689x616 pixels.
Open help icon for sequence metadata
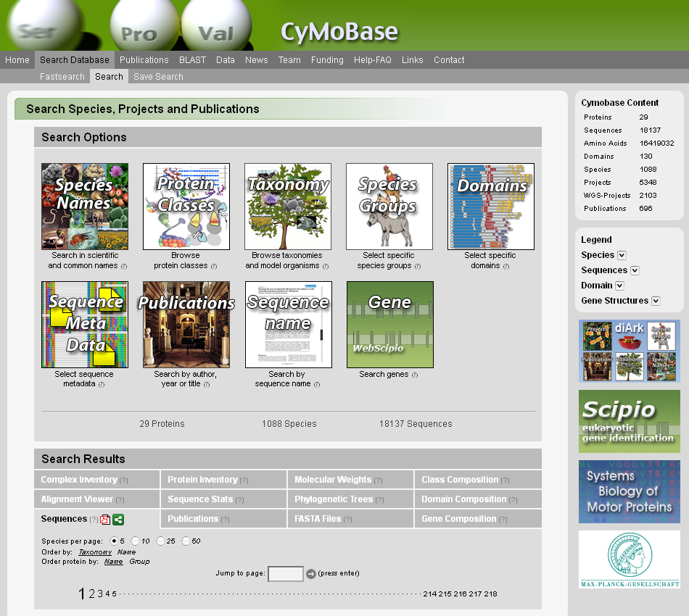point(102,385)
